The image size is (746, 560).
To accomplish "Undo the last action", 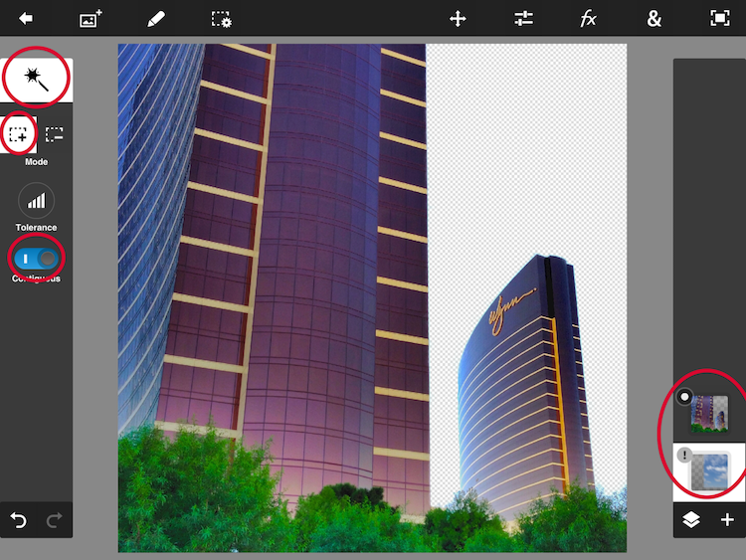I will 18,520.
